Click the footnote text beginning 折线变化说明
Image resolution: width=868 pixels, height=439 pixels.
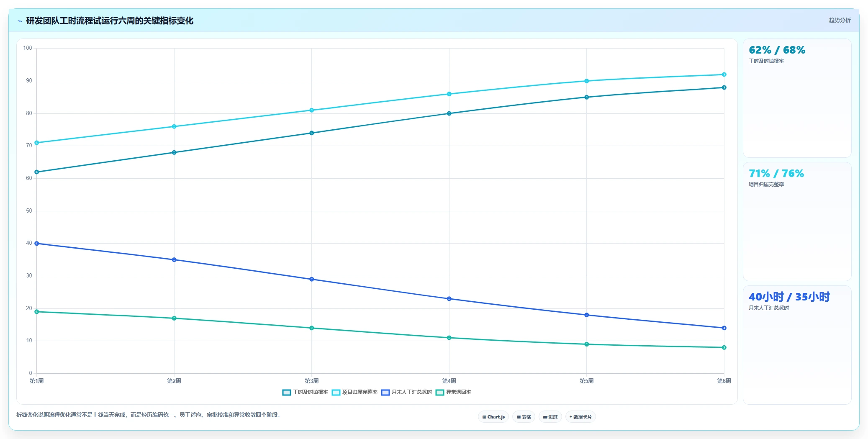tap(149, 415)
